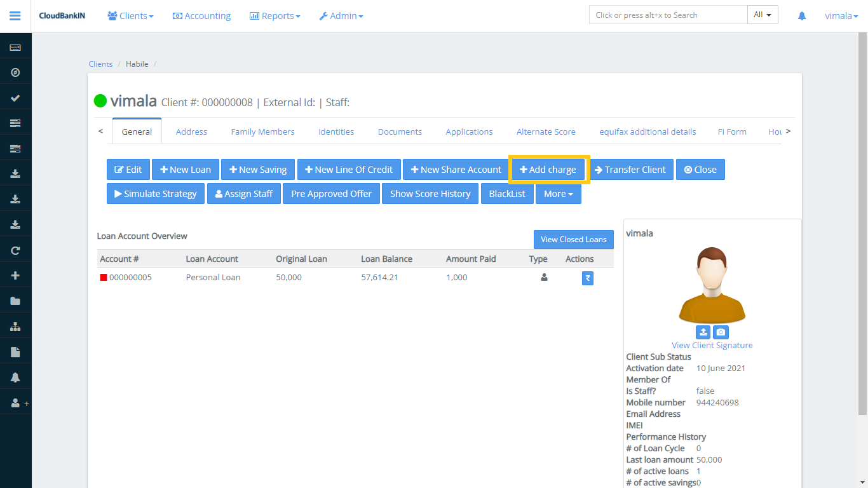Open the View Client Signature link

click(712, 345)
